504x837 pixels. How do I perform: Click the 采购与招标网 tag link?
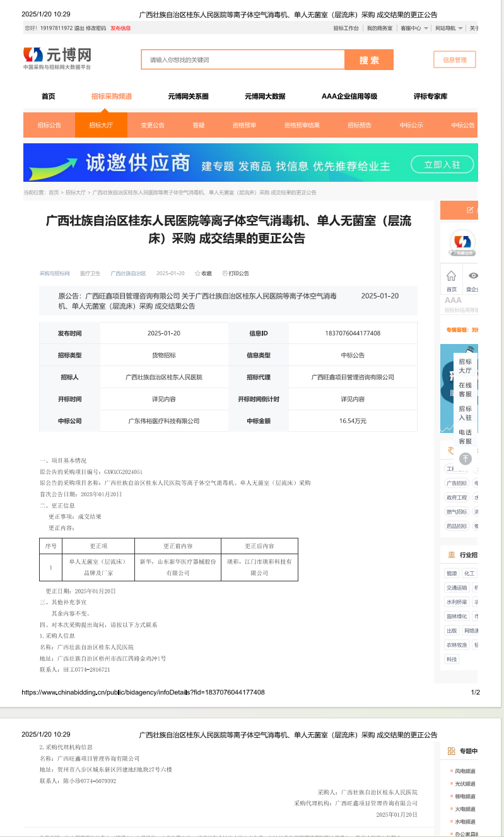pos(54,273)
